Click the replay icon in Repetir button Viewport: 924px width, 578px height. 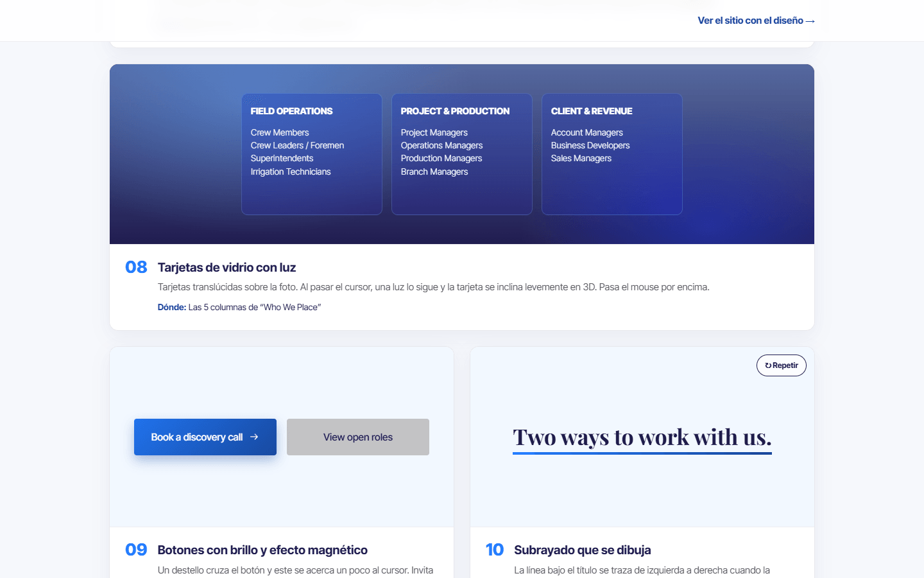pyautogui.click(x=768, y=365)
